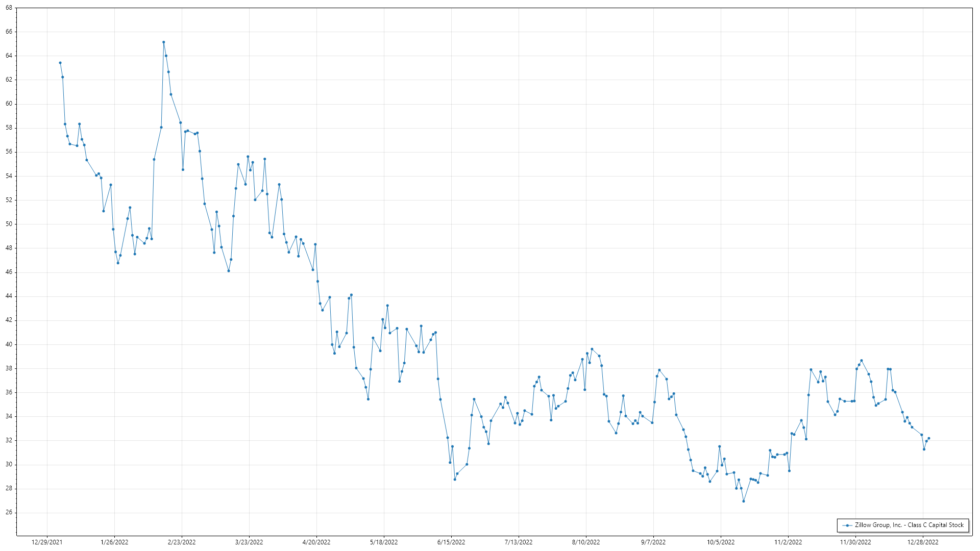Click the 68 y-axis value label
This screenshot has width=980, height=551.
[x=9, y=8]
